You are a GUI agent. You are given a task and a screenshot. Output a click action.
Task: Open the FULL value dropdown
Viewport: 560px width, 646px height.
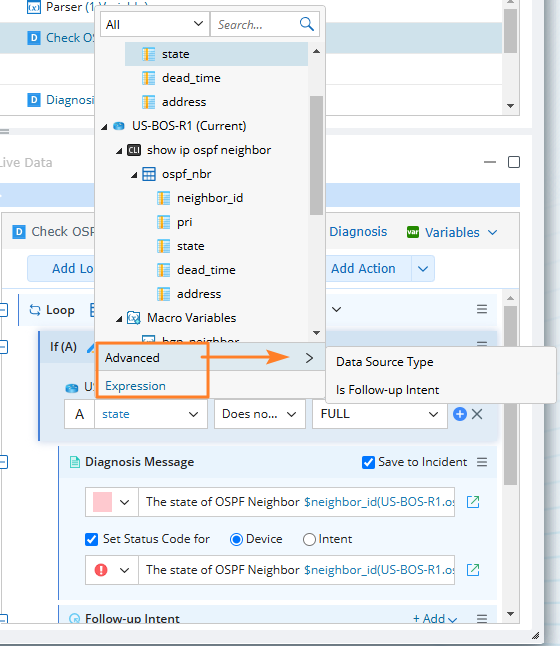click(x=380, y=414)
